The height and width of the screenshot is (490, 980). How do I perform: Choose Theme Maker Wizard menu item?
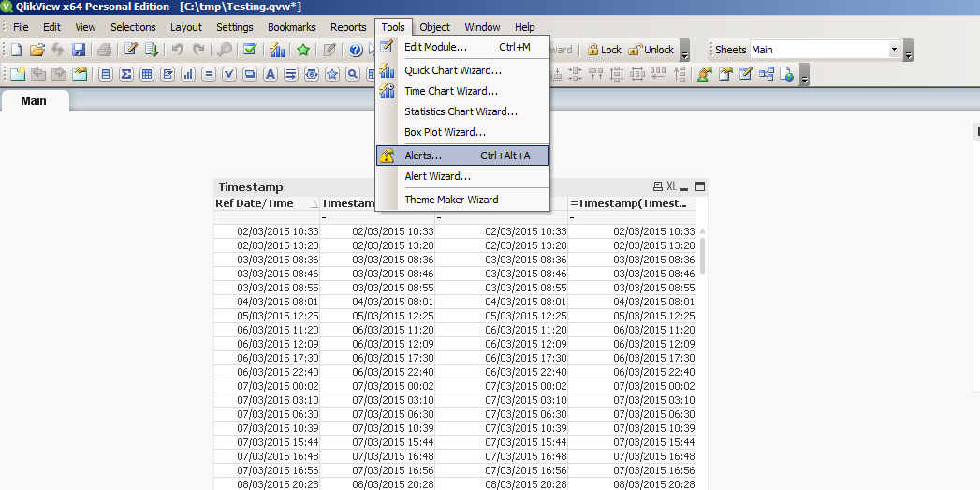tap(462, 200)
